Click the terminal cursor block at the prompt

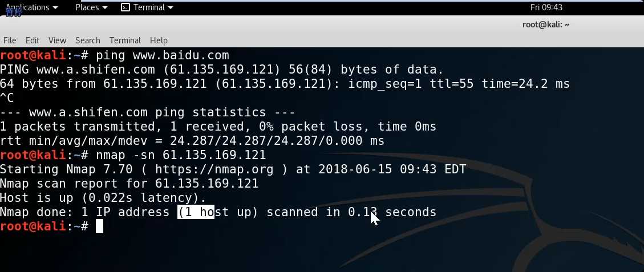pos(99,226)
